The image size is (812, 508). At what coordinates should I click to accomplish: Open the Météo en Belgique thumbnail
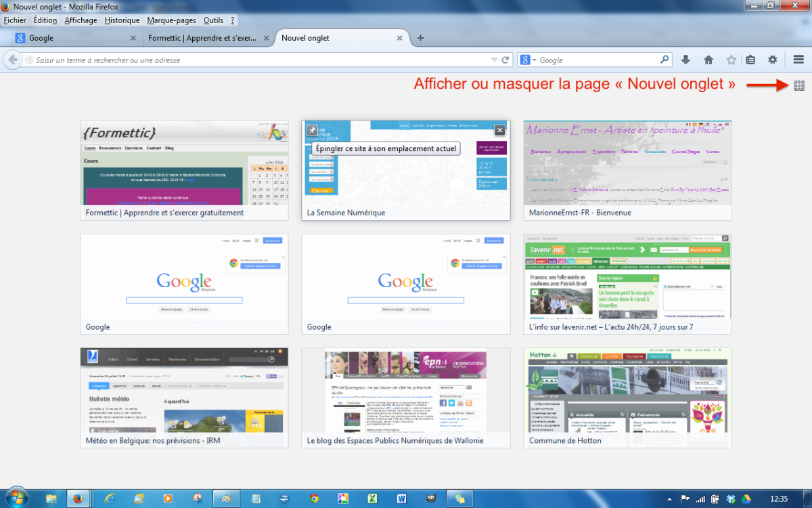[184, 398]
